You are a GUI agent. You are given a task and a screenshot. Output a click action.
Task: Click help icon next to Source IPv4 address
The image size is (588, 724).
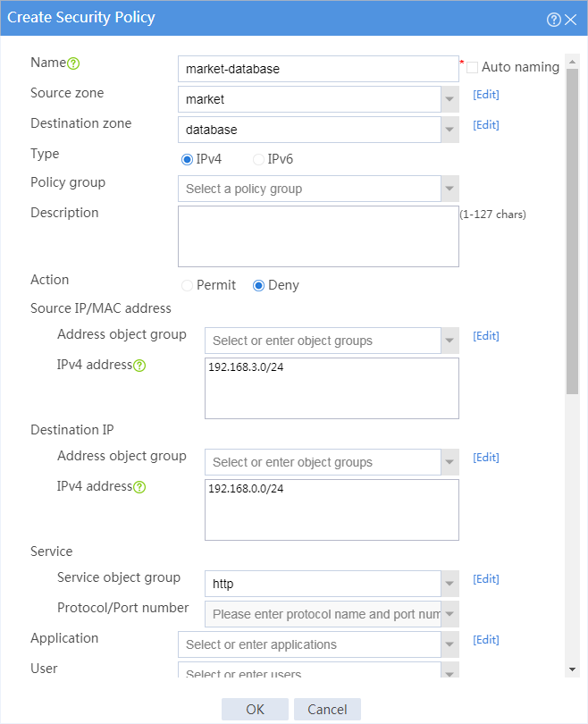point(139,366)
